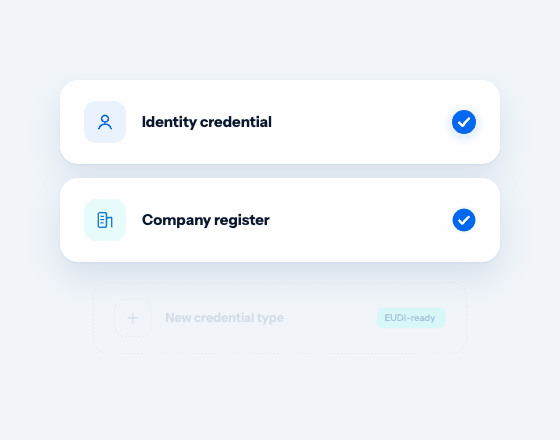
Task: Add a new credential type via dashed card
Action: (280, 318)
